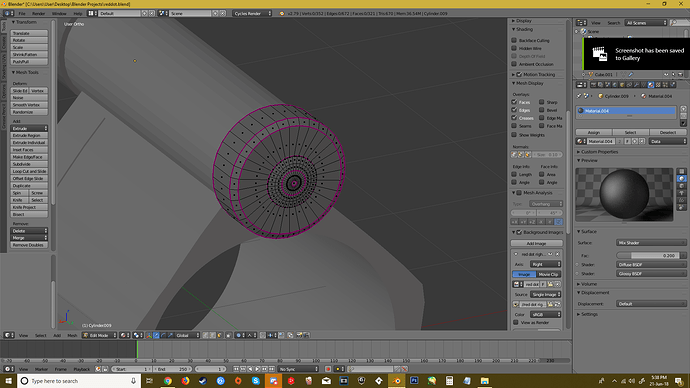The image size is (690, 388).
Task: Select the Material properties tab icon
Action: [x=651, y=85]
